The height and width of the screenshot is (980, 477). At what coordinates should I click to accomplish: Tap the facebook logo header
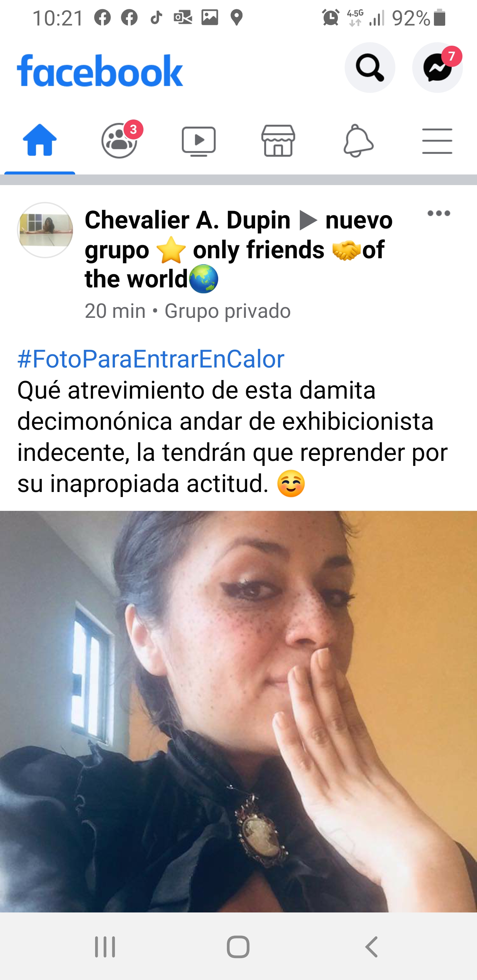(x=100, y=71)
